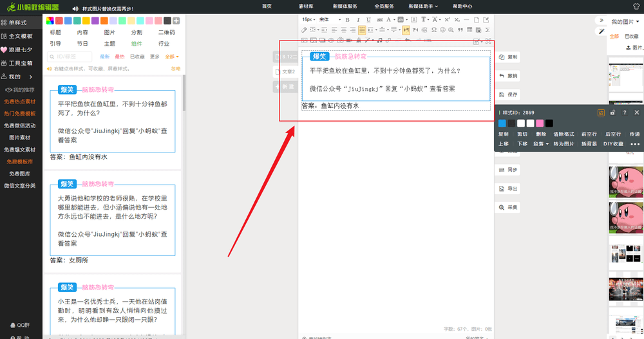Align text left
This screenshot has height=339, width=644.
click(334, 30)
